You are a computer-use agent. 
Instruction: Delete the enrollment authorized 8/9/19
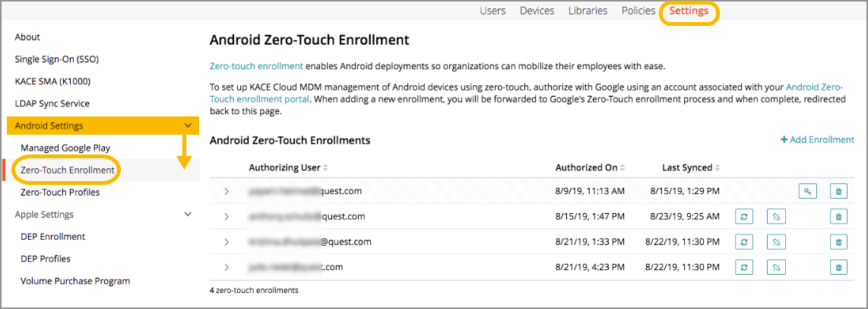point(838,192)
